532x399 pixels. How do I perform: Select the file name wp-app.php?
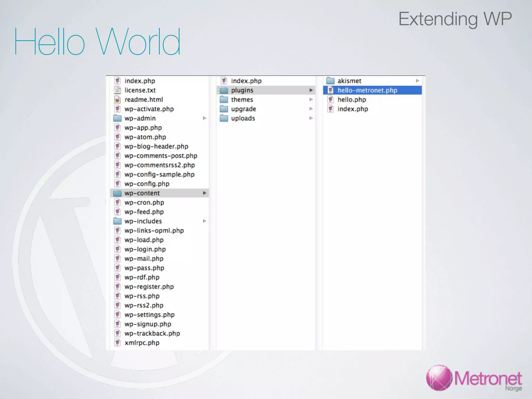click(x=143, y=128)
